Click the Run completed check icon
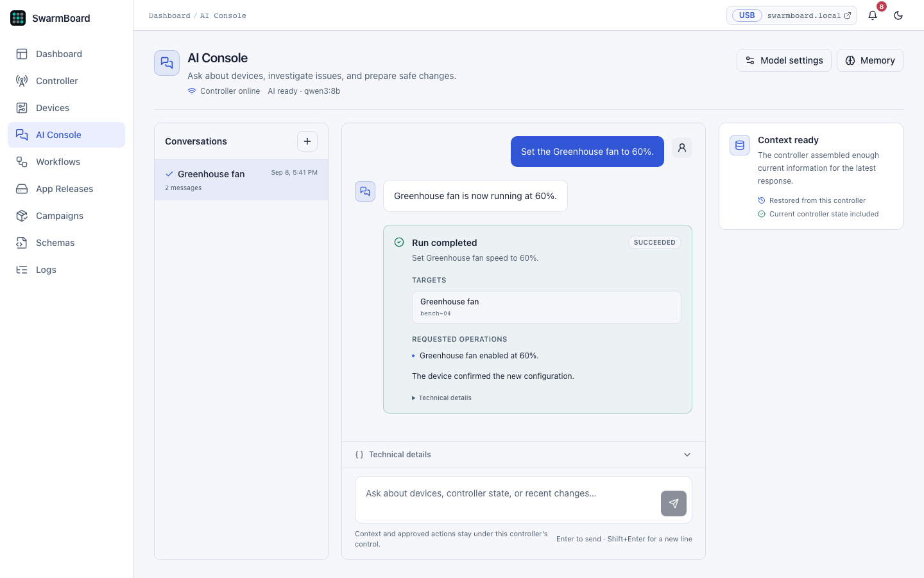The height and width of the screenshot is (578, 924). point(399,242)
